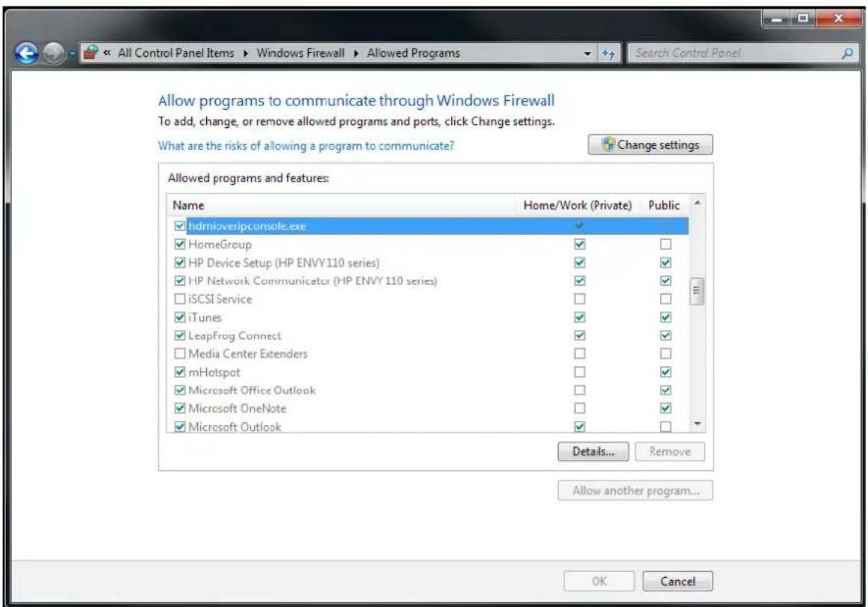Go back with the blue Back arrow
The width and height of the screenshot is (868, 607).
[27, 53]
